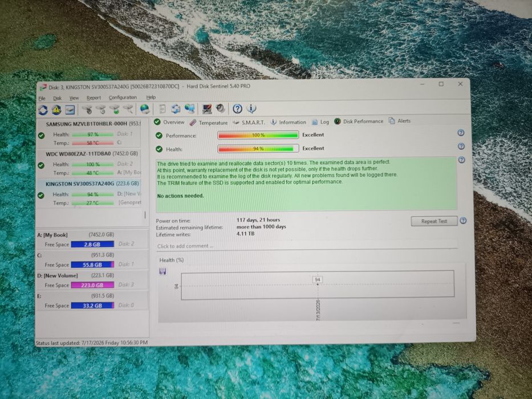Screen dimensions: 532x399
Task: Open the File menu
Action: click(x=42, y=99)
